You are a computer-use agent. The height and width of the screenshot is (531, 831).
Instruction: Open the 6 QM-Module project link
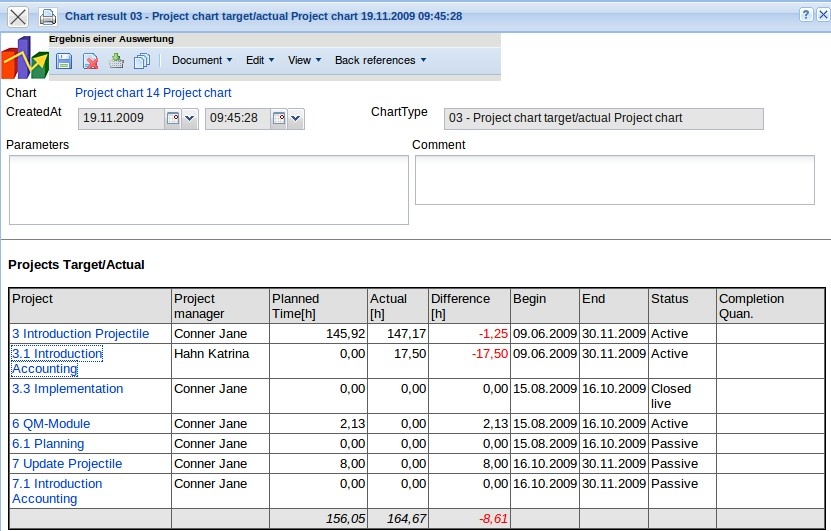[50, 424]
